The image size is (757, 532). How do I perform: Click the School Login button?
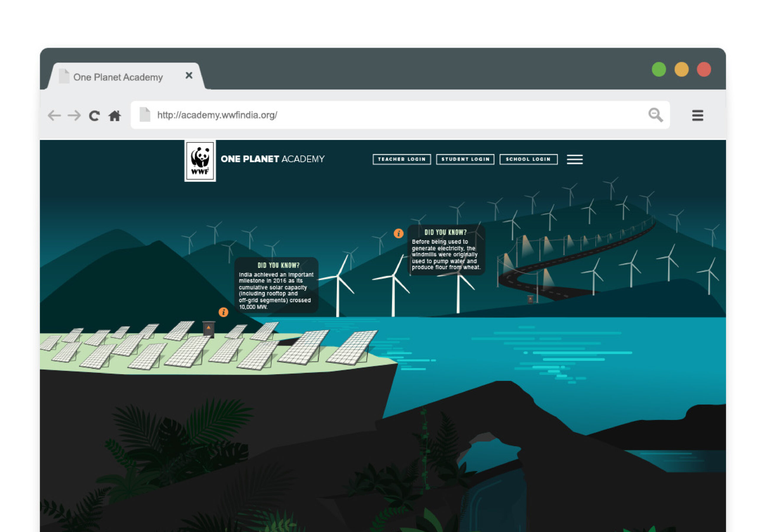[x=528, y=159]
